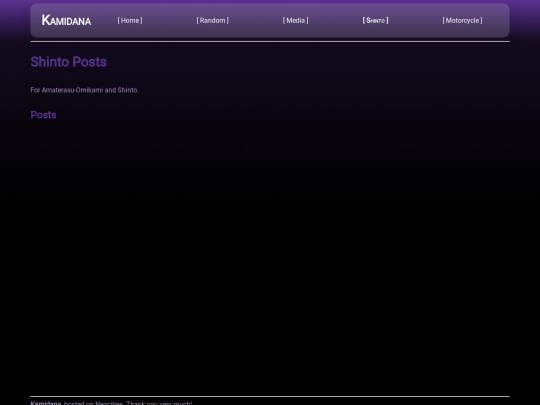Click the highlighted Shinto nav item
The width and height of the screenshot is (540, 405).
tap(375, 20)
